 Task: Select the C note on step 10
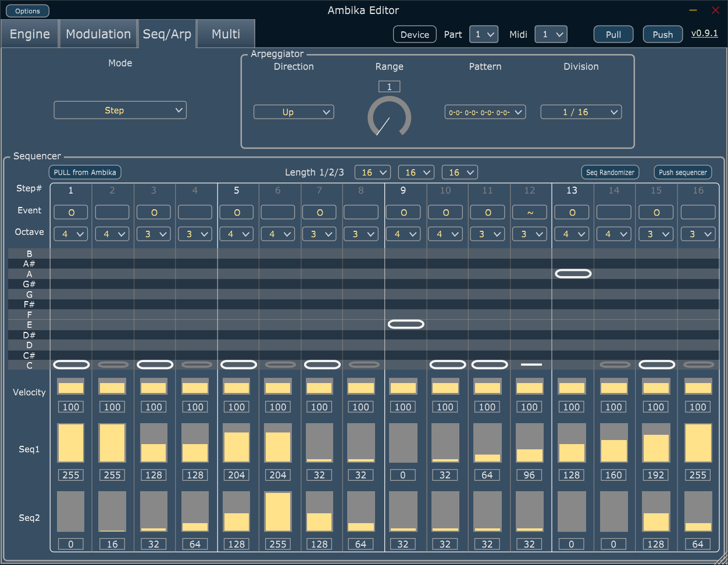click(x=448, y=364)
